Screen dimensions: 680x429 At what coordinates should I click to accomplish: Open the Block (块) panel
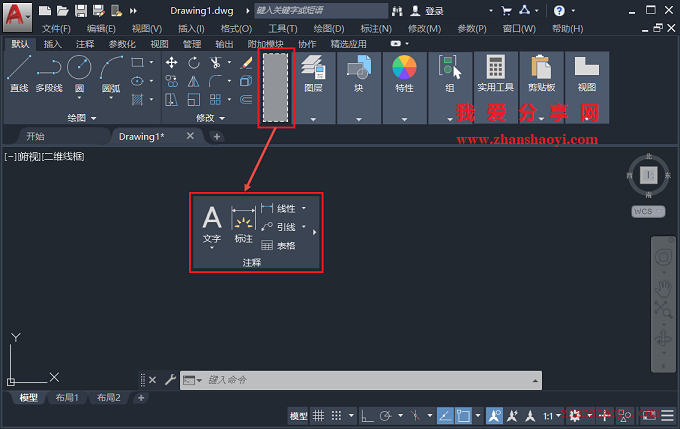tap(359, 88)
